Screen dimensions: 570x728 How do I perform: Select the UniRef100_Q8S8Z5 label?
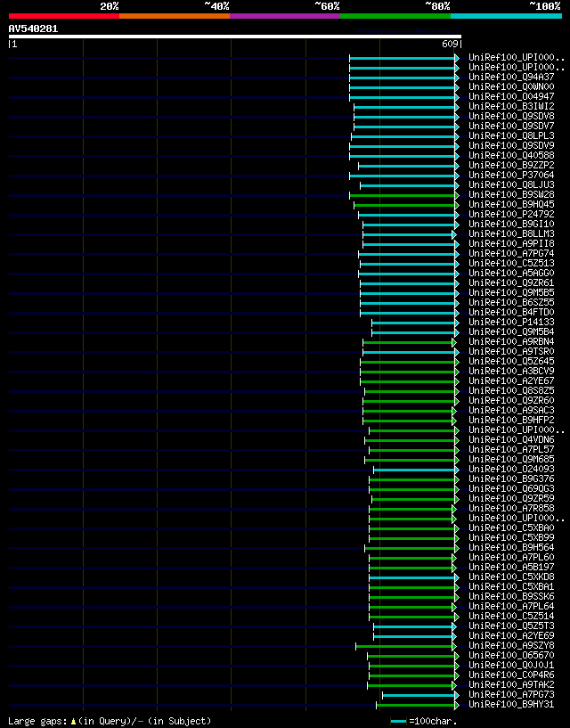pos(511,390)
